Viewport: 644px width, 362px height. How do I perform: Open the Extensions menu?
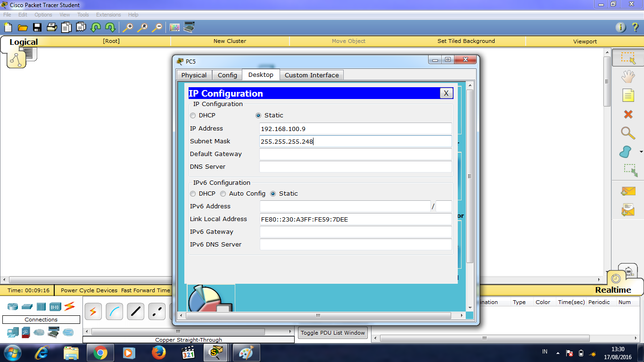click(108, 15)
